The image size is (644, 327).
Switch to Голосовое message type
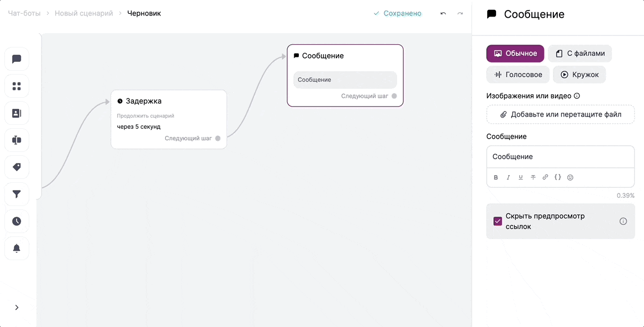click(518, 75)
